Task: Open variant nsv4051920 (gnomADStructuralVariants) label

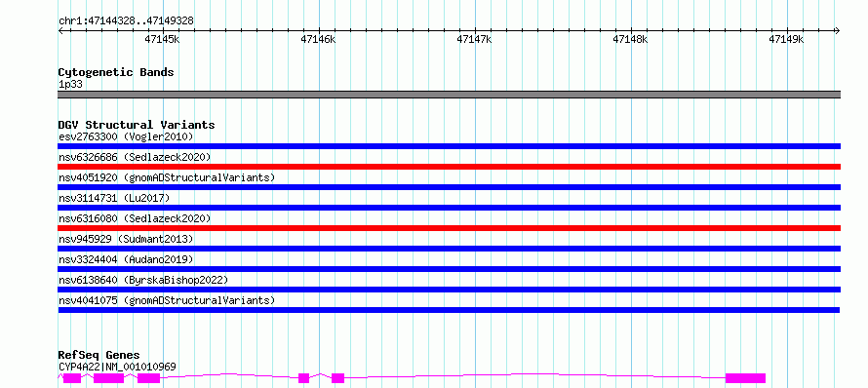Action: tap(167, 177)
